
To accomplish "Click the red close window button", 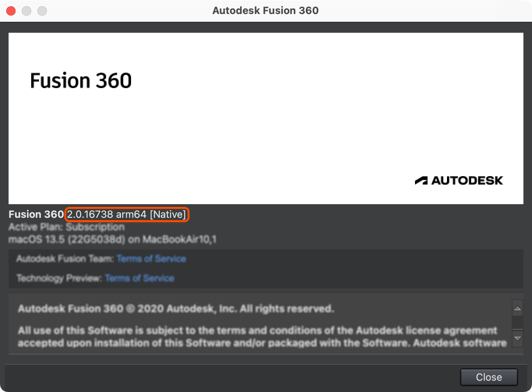I will [11, 11].
